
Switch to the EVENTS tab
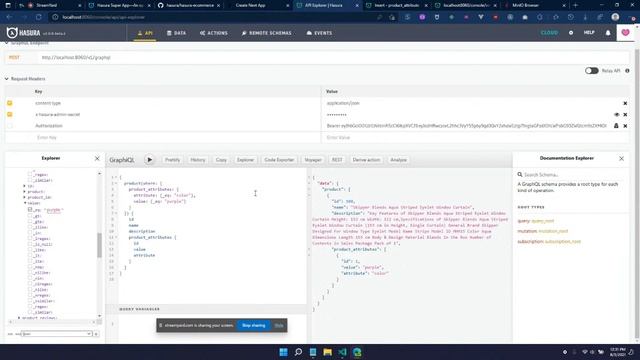[319, 33]
